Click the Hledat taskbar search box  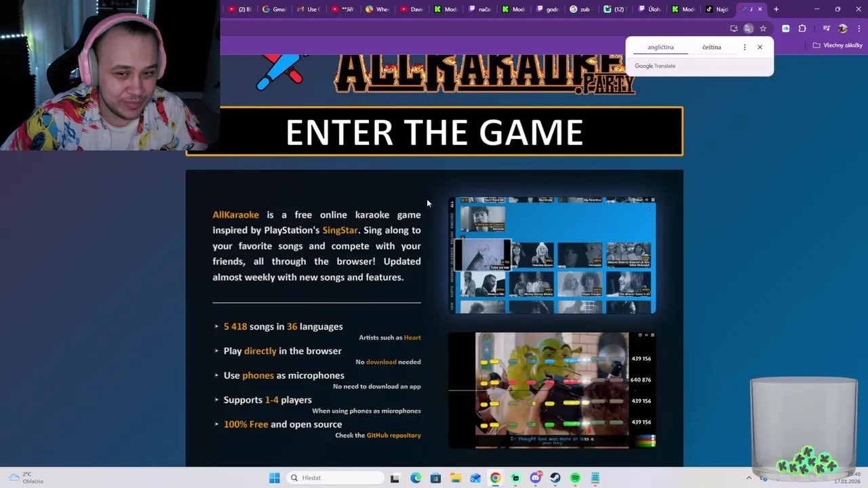click(x=335, y=478)
